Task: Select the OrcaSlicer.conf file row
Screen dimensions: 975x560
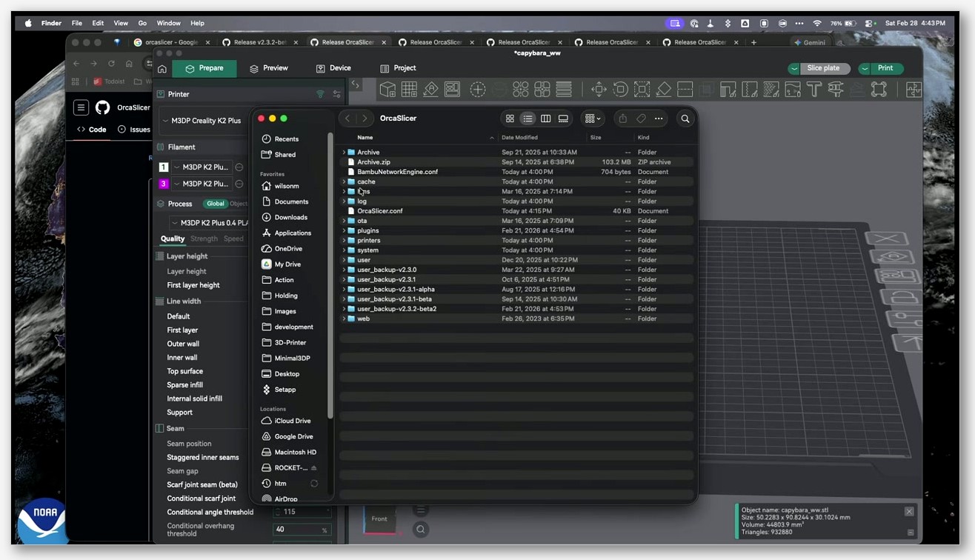Action: point(516,211)
